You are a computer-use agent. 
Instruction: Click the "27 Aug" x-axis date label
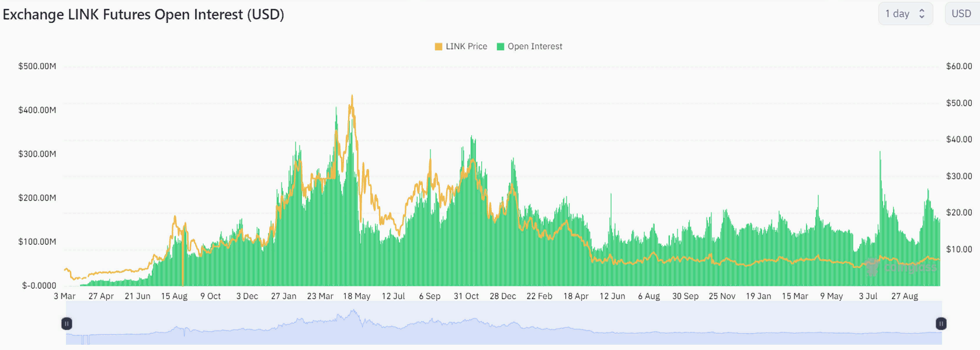point(905,296)
